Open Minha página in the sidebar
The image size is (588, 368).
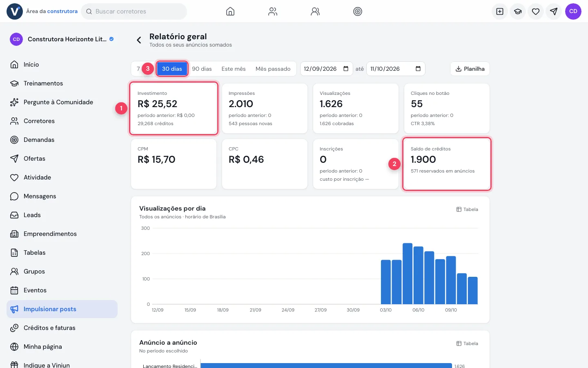[x=62, y=347]
